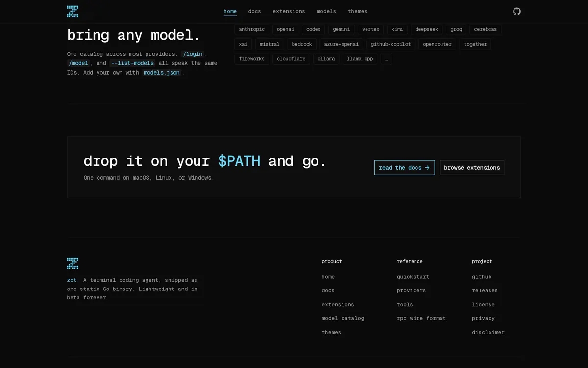Click the zot logo in the footer
This screenshot has width=588, height=368.
tap(73, 263)
